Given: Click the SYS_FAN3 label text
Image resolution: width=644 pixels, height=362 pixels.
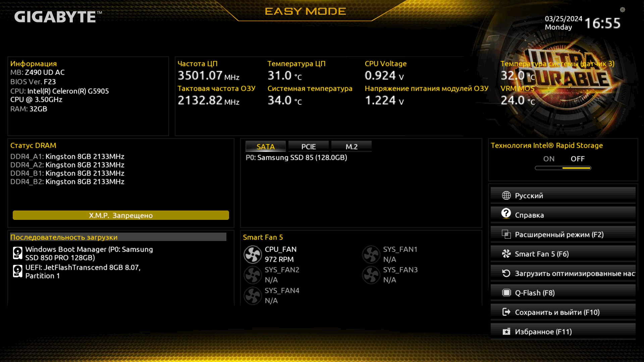Looking at the screenshot, I should point(400,270).
